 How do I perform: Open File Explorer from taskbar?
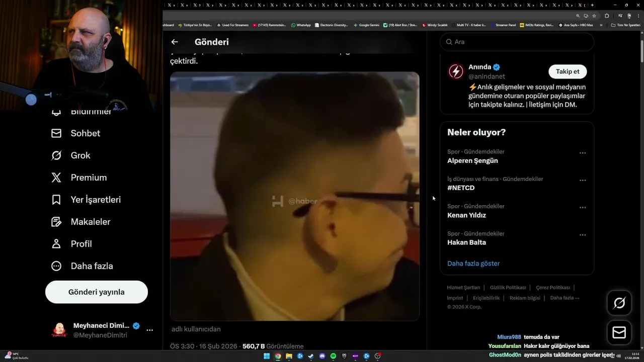[289, 356]
